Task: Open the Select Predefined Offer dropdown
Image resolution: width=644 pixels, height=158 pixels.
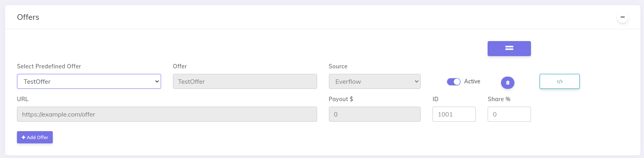Action: (x=89, y=81)
